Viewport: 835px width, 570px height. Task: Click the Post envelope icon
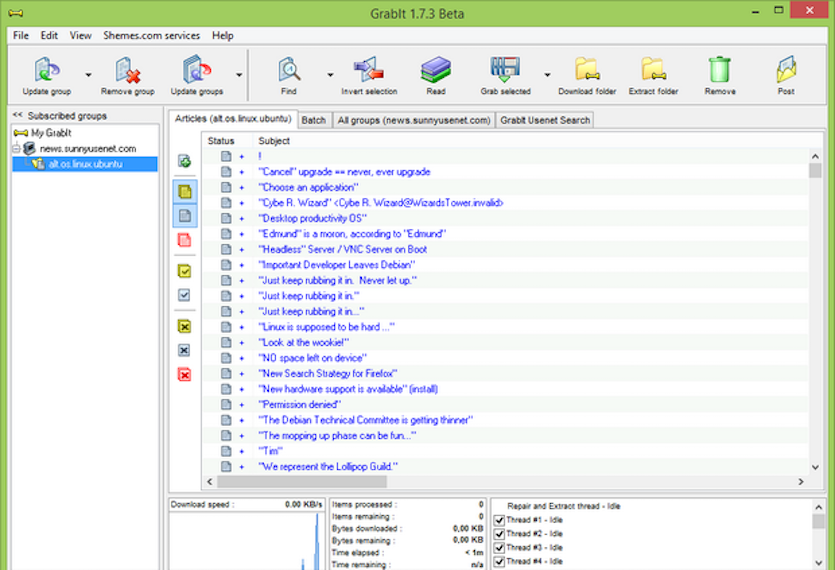coord(786,70)
